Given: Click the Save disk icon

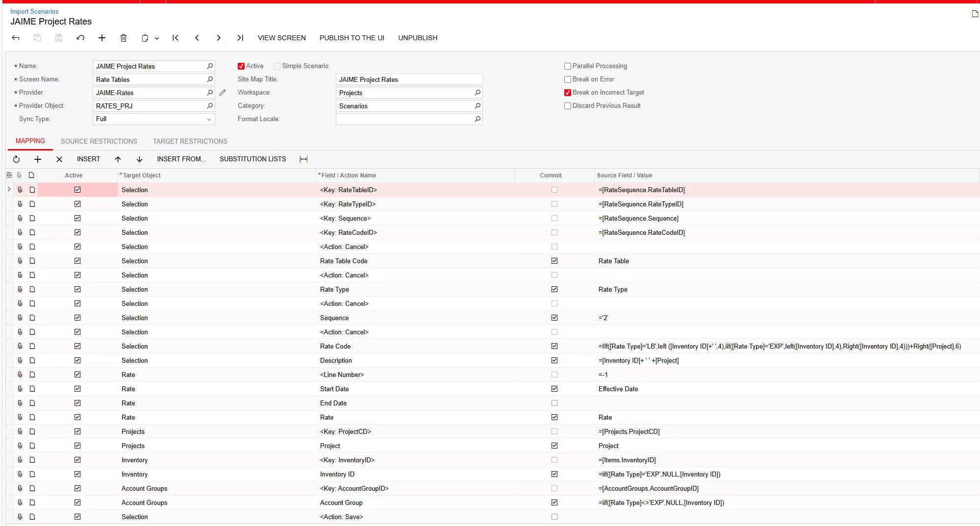Looking at the screenshot, I should click(x=59, y=38).
